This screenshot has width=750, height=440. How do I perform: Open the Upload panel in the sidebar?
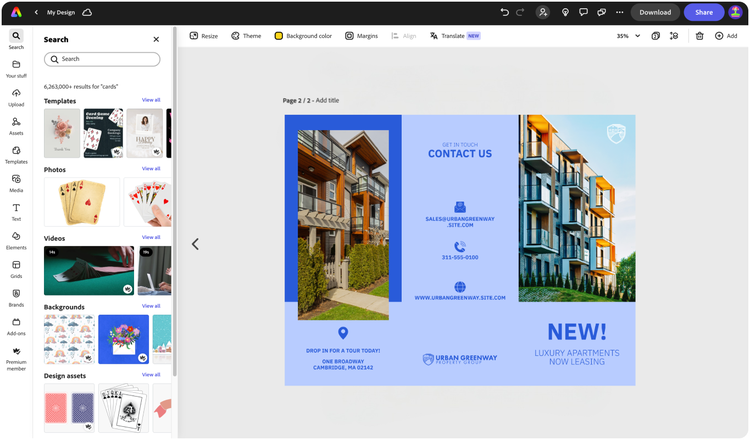tap(16, 98)
